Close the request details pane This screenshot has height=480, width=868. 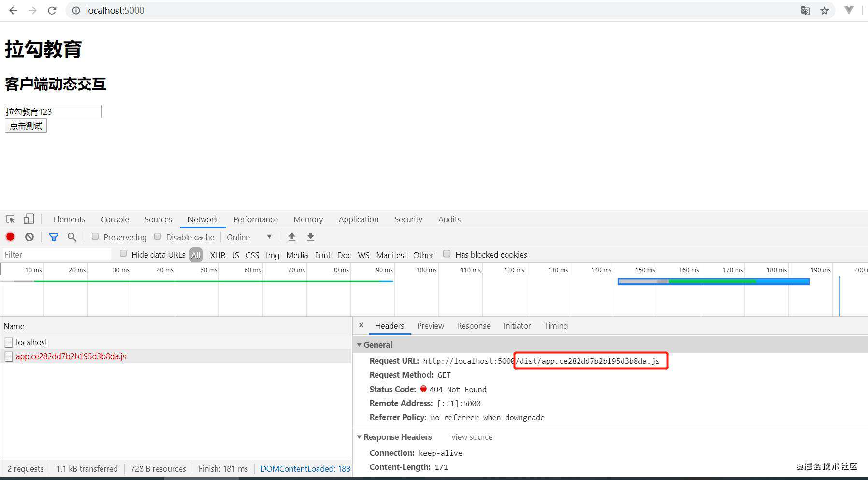click(361, 325)
